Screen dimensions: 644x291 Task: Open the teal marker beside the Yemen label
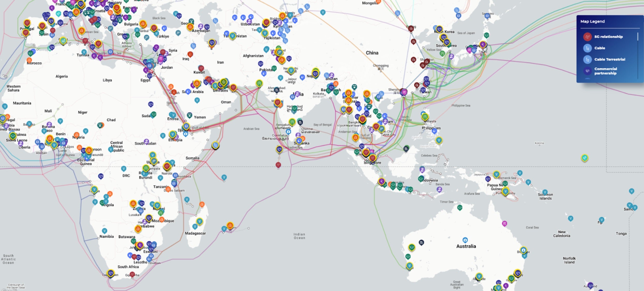[190, 115]
